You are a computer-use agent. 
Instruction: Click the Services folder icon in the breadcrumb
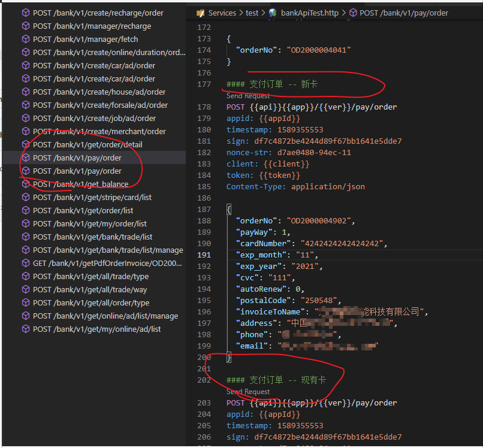pos(203,12)
